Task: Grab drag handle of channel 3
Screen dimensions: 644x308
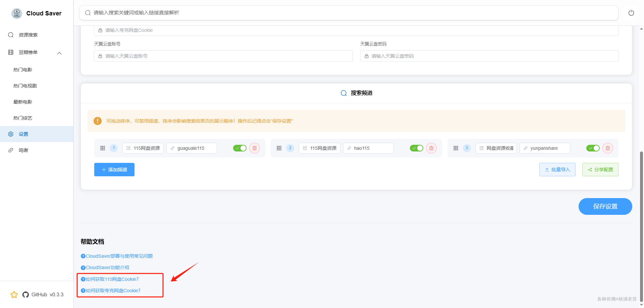Action: click(456, 148)
